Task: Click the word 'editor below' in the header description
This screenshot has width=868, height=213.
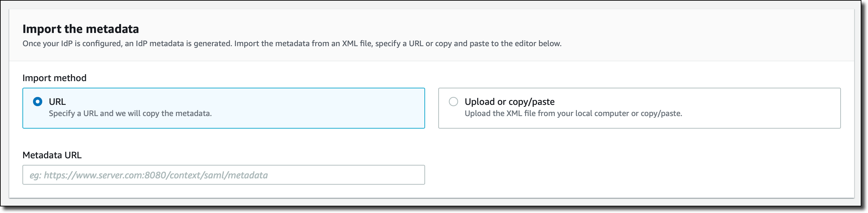Action: pyautogui.click(x=538, y=44)
